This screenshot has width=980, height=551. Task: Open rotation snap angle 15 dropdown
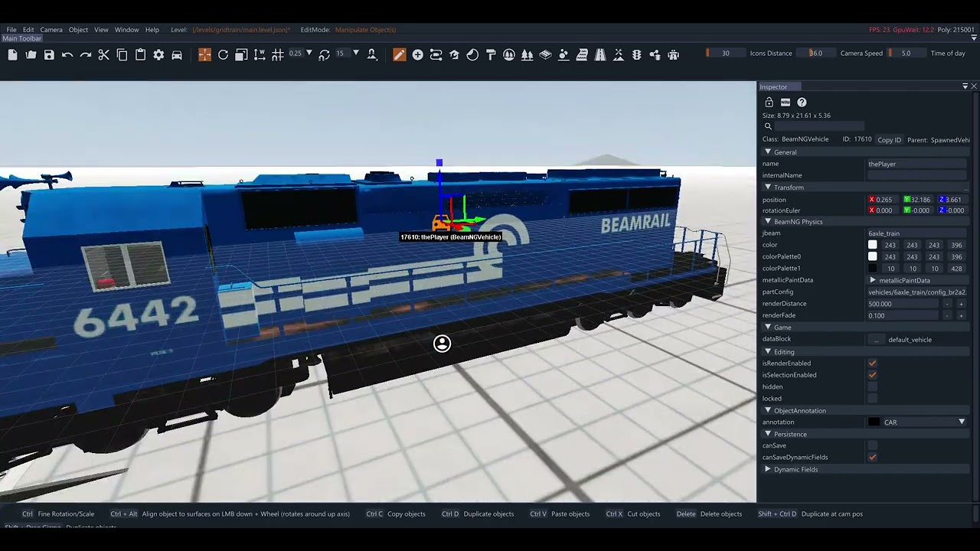355,54
